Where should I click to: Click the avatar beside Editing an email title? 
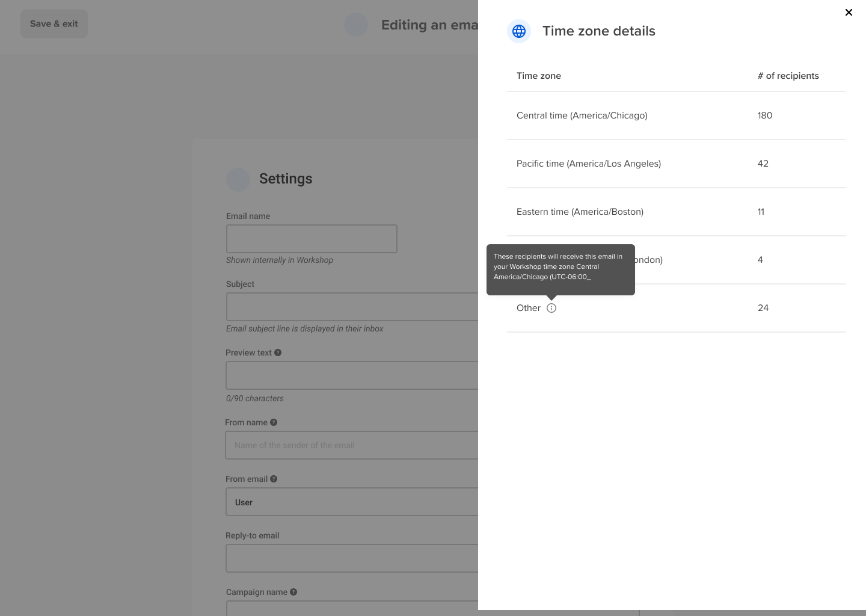[356, 24]
